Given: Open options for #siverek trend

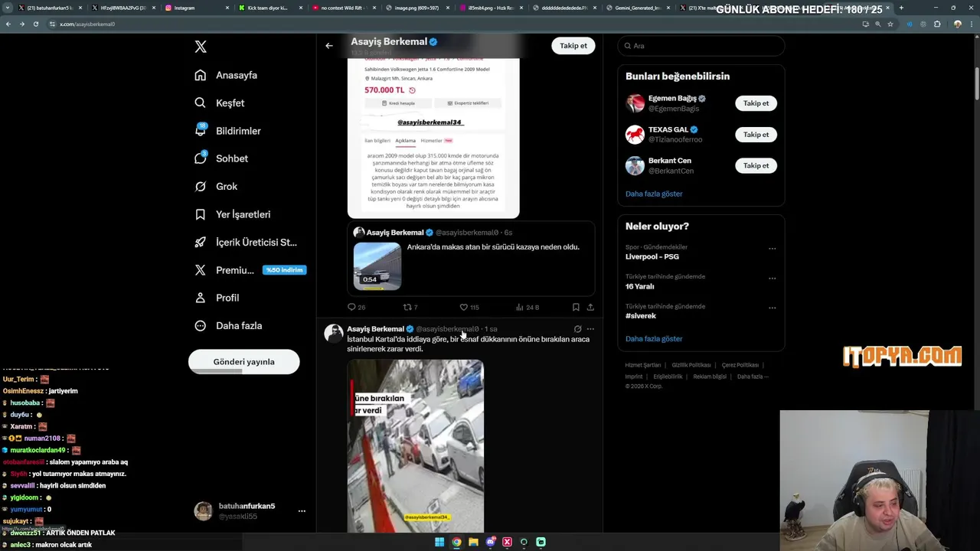Looking at the screenshot, I should pos(772,308).
